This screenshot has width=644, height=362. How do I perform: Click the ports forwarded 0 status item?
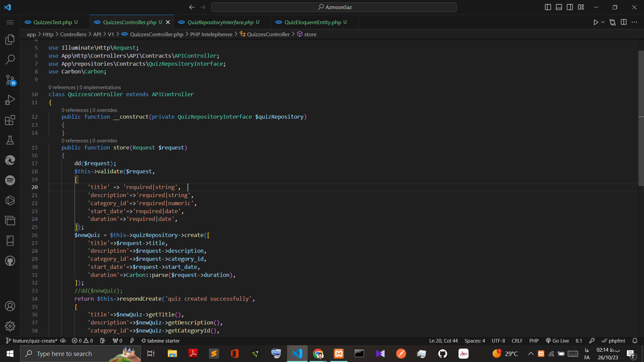pyautogui.click(x=117, y=341)
